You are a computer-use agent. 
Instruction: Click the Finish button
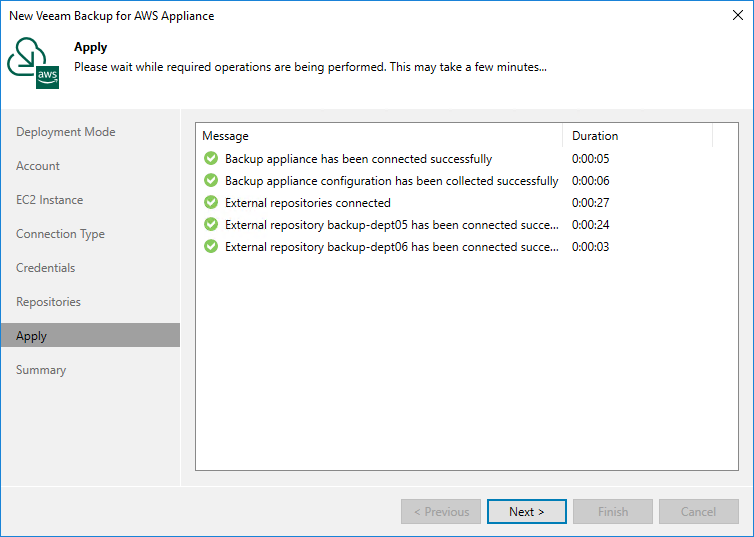pos(613,512)
